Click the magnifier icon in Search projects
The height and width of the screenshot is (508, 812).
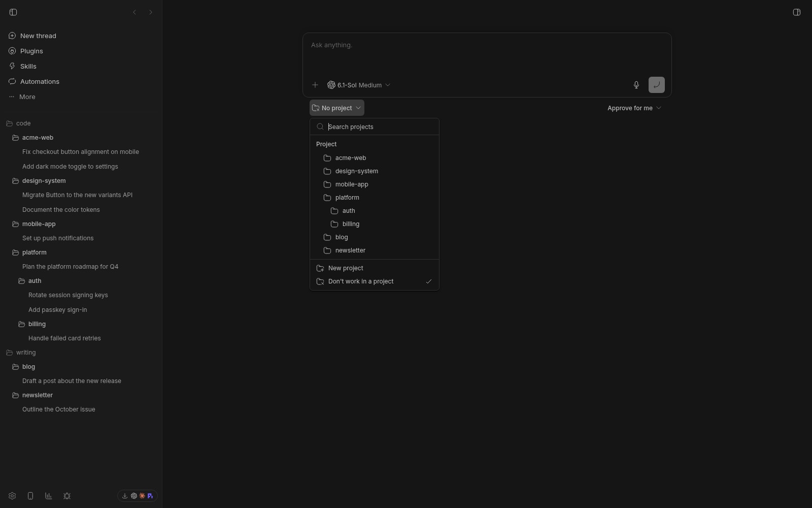pyautogui.click(x=320, y=126)
